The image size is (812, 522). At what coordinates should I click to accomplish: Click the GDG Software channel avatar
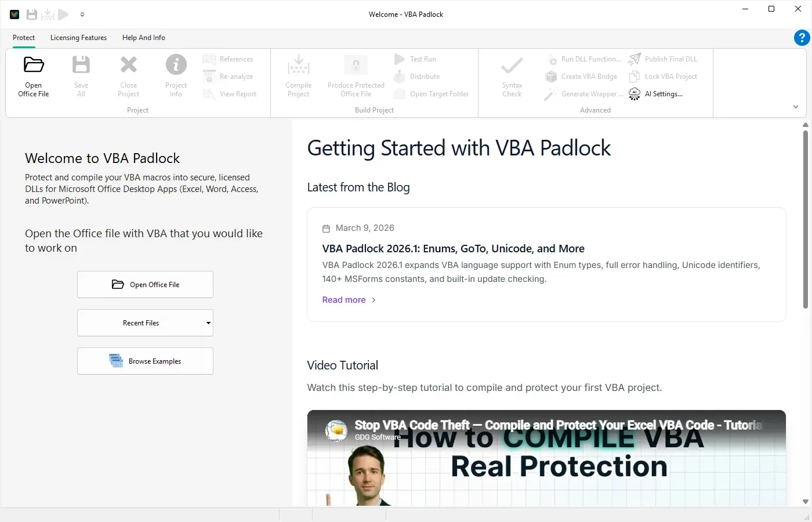(336, 430)
